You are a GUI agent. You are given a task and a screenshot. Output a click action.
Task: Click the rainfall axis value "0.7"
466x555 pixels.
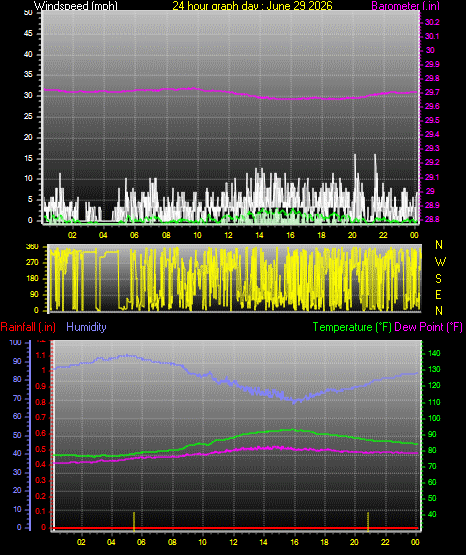click(x=41, y=418)
